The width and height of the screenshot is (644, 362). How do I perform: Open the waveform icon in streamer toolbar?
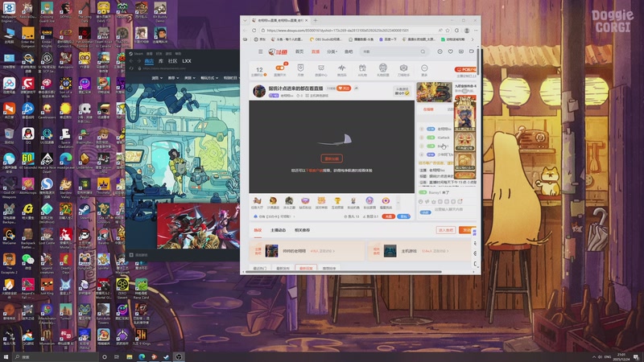341,68
